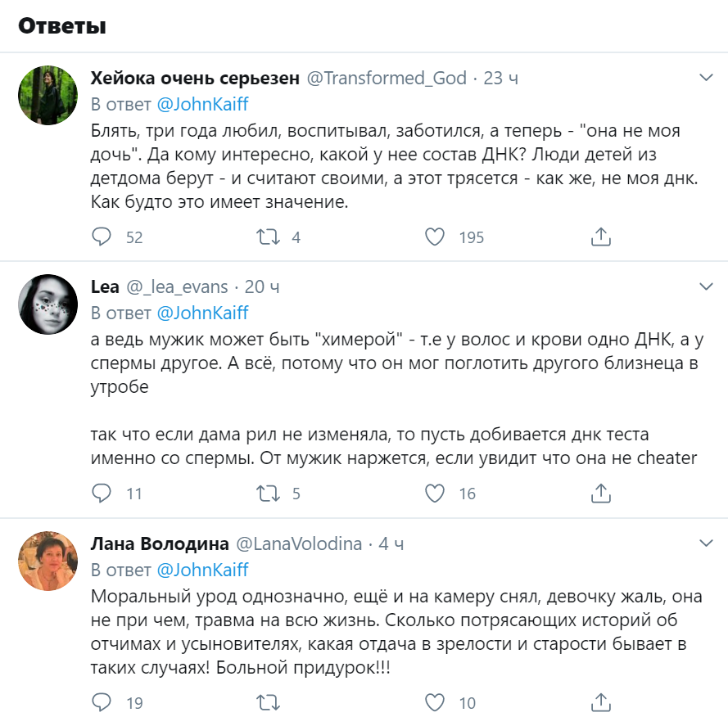This screenshot has width=728, height=726.
Task: Open dropdown menu on Хейока's tweet
Action: (x=705, y=78)
